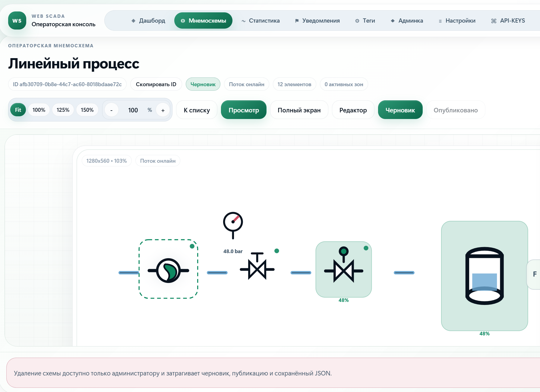Viewport: 540px width, 392px height.
Task: Open Полный экран mode
Action: (x=299, y=110)
